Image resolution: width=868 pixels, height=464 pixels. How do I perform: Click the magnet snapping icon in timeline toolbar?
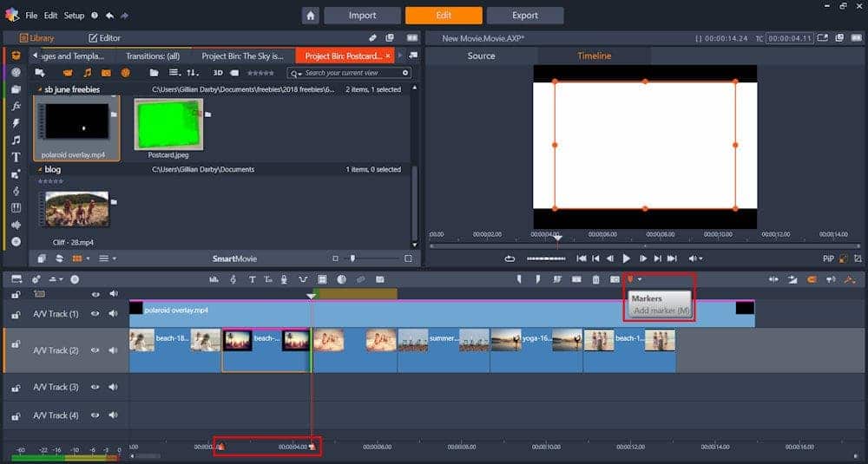(x=812, y=279)
